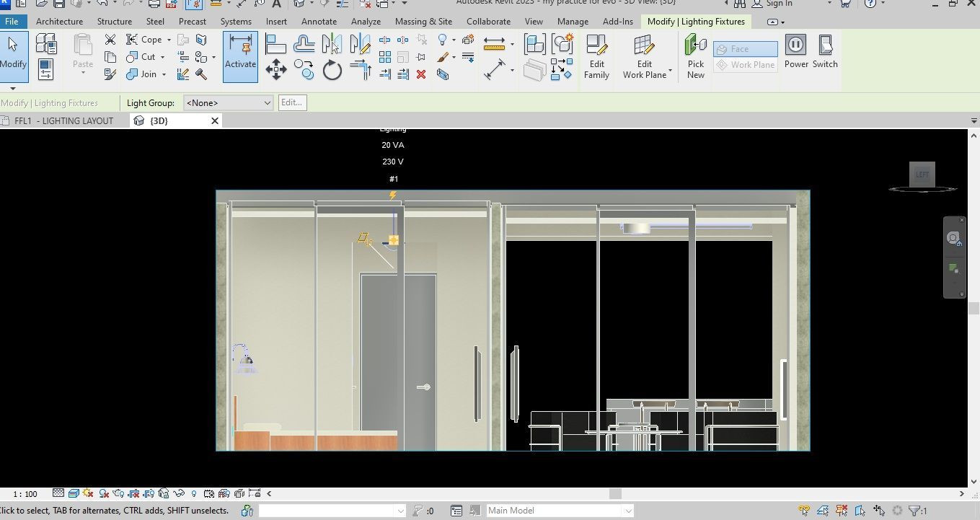Switch to FFL1 - LIGHTING LAYOUT view tab

click(x=63, y=121)
